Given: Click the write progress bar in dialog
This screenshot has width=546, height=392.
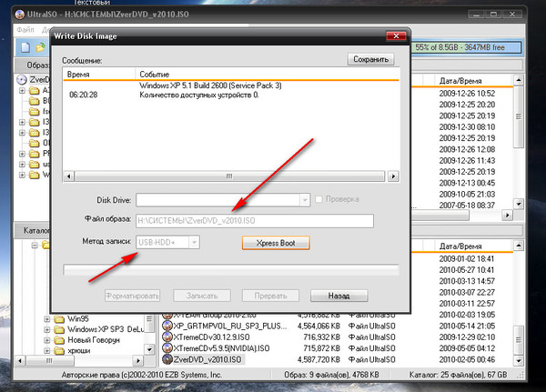Looking at the screenshot, I should [x=231, y=270].
